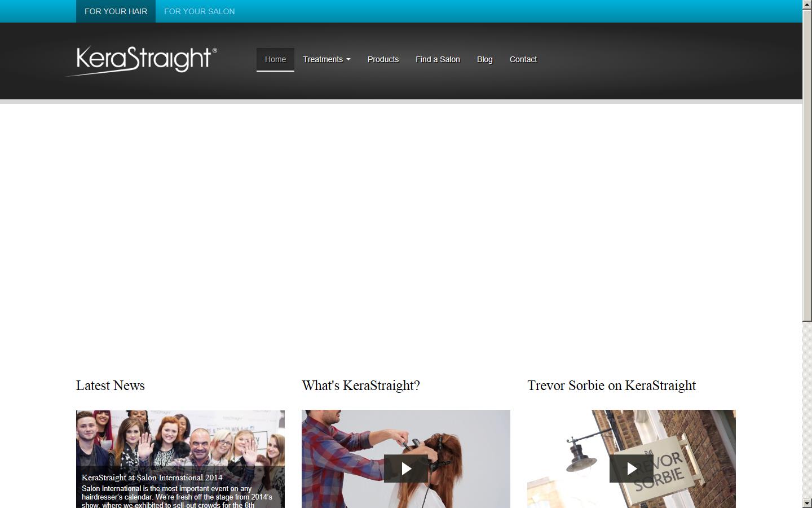812x508 pixels.
Task: Open the Home navigation item
Action: [x=275, y=59]
